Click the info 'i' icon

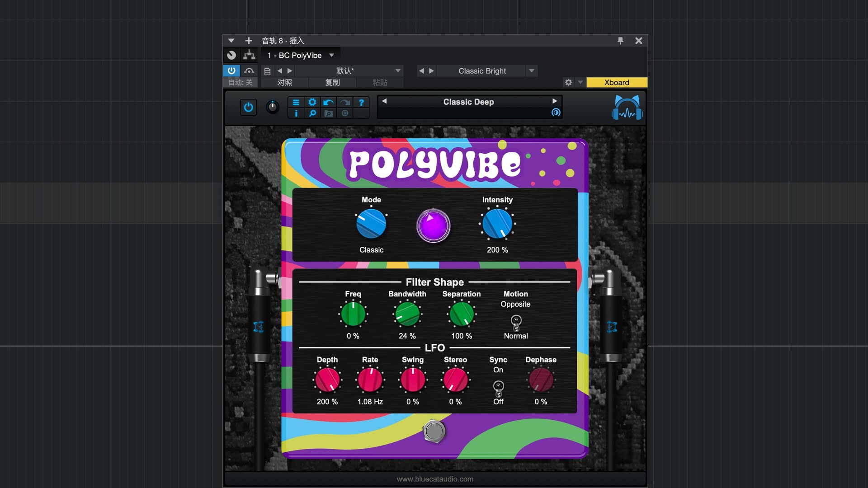point(296,113)
